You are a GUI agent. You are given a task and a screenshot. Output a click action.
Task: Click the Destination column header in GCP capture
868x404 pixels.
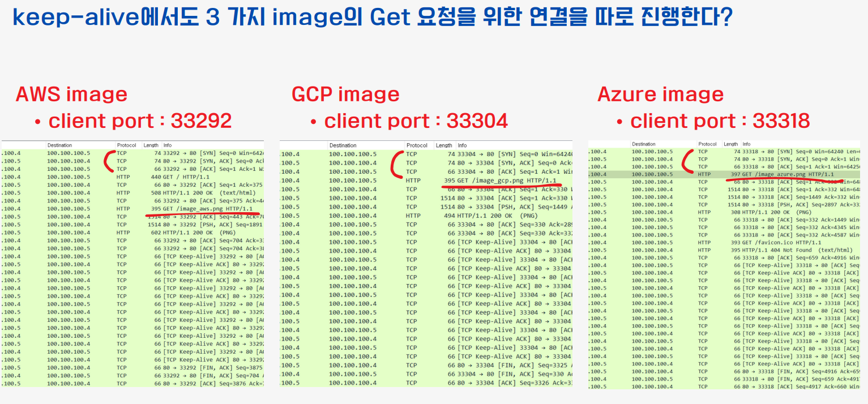[343, 145]
